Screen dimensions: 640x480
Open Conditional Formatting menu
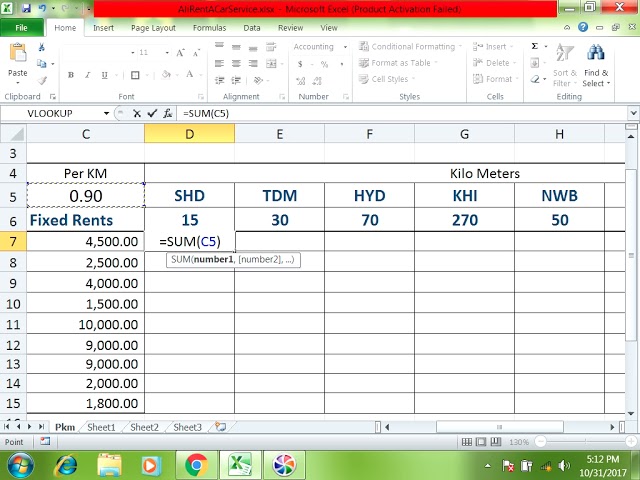coord(410,47)
